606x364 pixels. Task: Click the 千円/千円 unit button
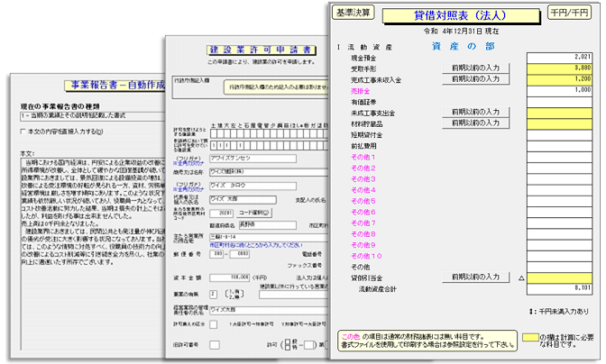(x=569, y=13)
